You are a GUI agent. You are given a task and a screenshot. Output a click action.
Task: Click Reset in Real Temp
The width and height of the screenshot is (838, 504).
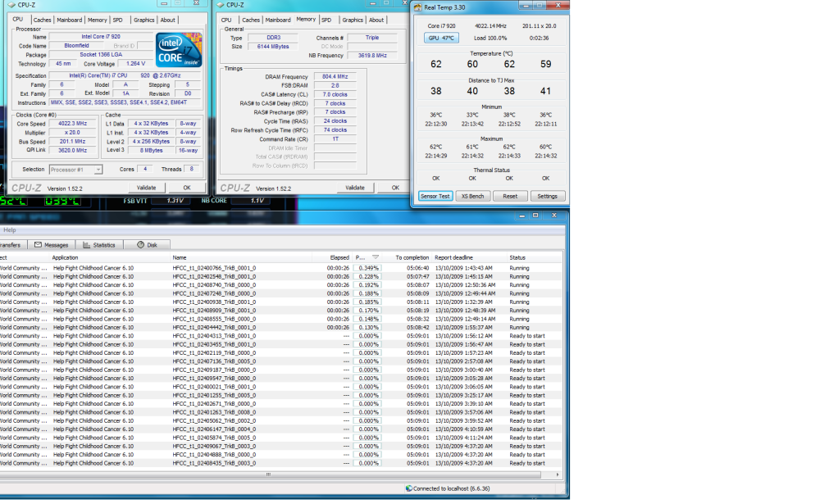click(510, 196)
